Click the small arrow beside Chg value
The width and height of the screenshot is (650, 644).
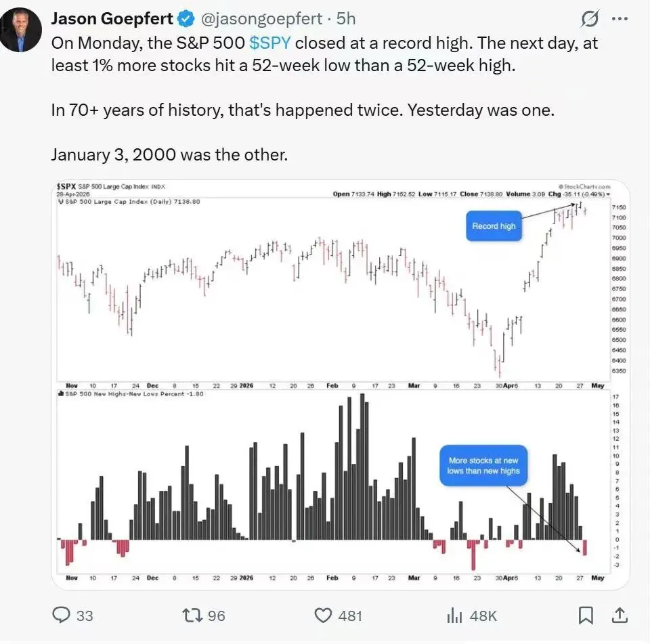point(608,194)
